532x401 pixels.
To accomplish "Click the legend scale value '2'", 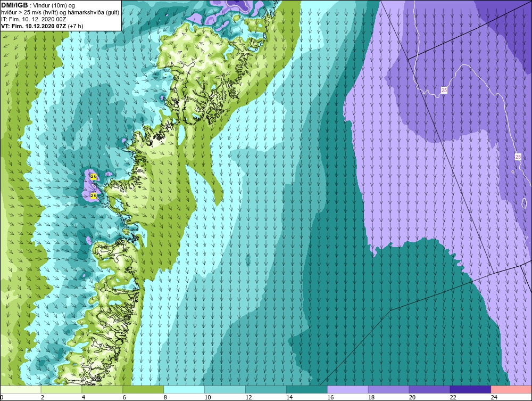I will coord(43,397).
